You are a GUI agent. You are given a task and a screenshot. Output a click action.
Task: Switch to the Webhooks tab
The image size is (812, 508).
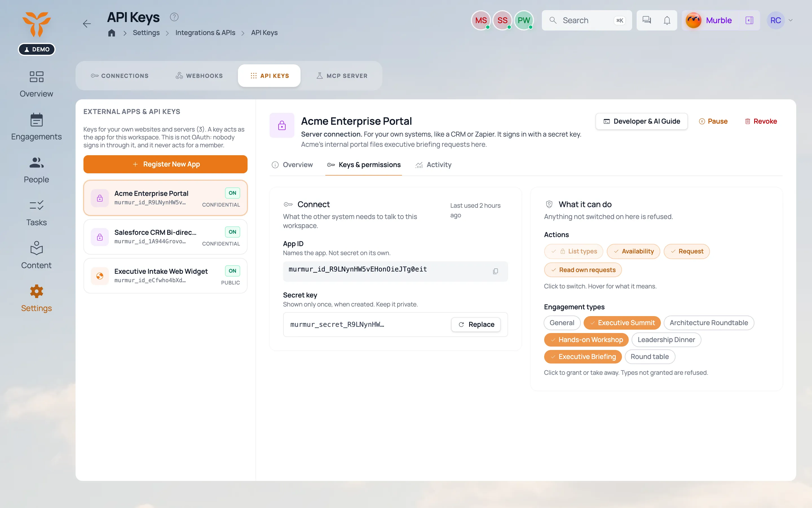point(199,76)
